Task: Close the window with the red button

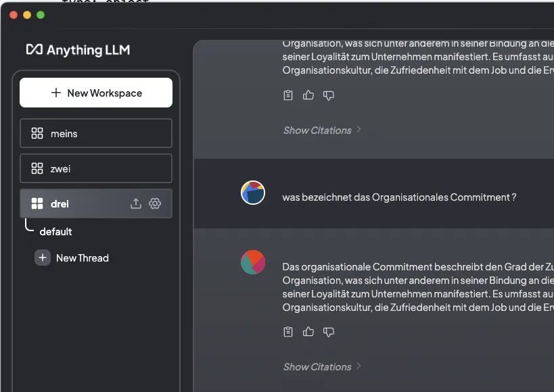Action: [14, 15]
